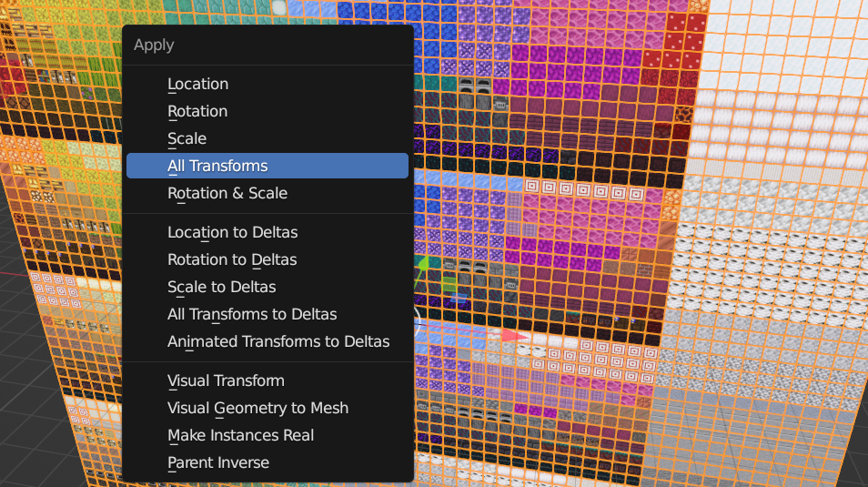
Task: Click All Transforms menu entry
Action: [x=267, y=166]
